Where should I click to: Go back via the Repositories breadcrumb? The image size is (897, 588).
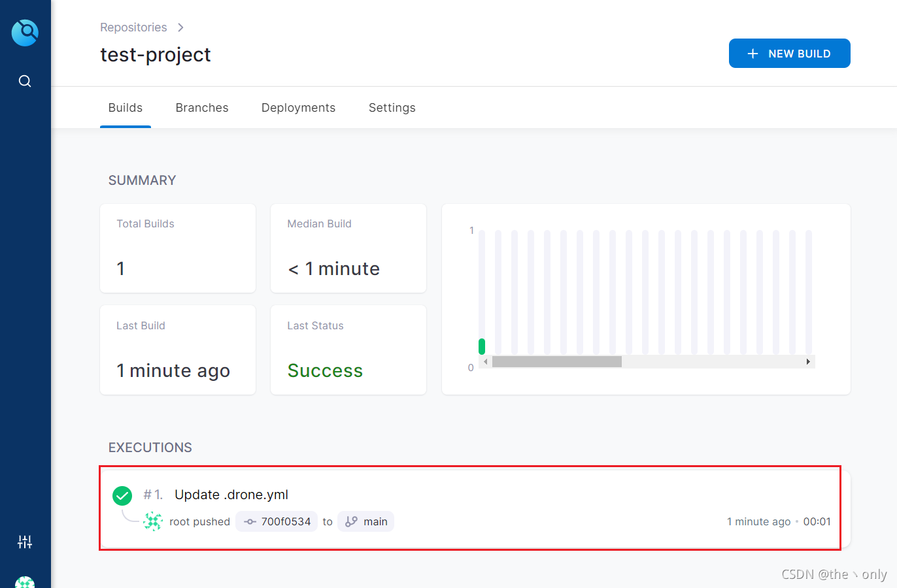click(x=134, y=27)
